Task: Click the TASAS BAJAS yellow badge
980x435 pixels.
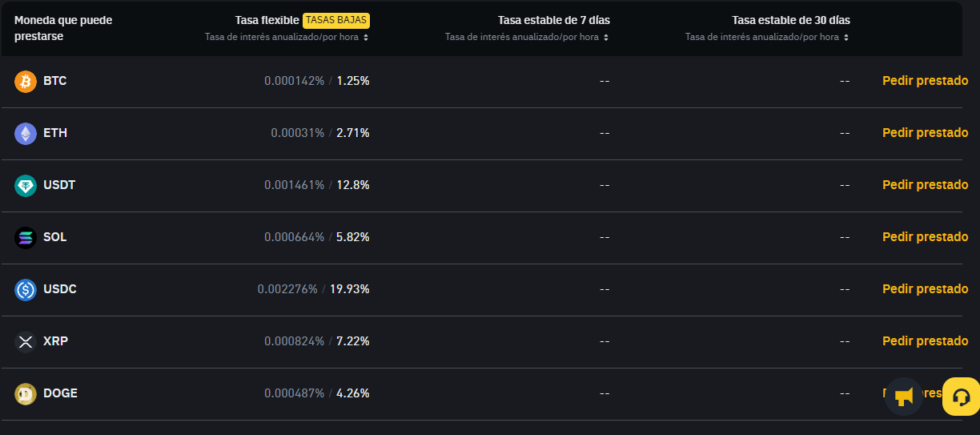Action: (336, 20)
